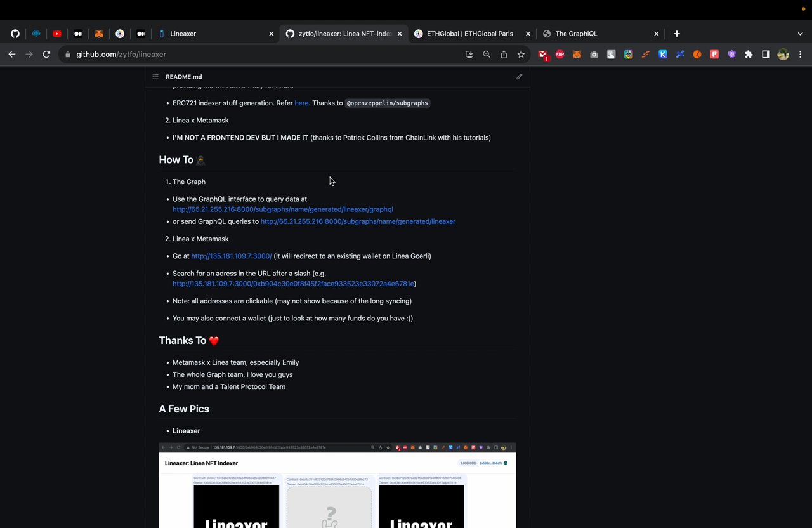Open the pinned YouTube tab
The height and width of the screenshot is (528, 812).
pos(57,34)
